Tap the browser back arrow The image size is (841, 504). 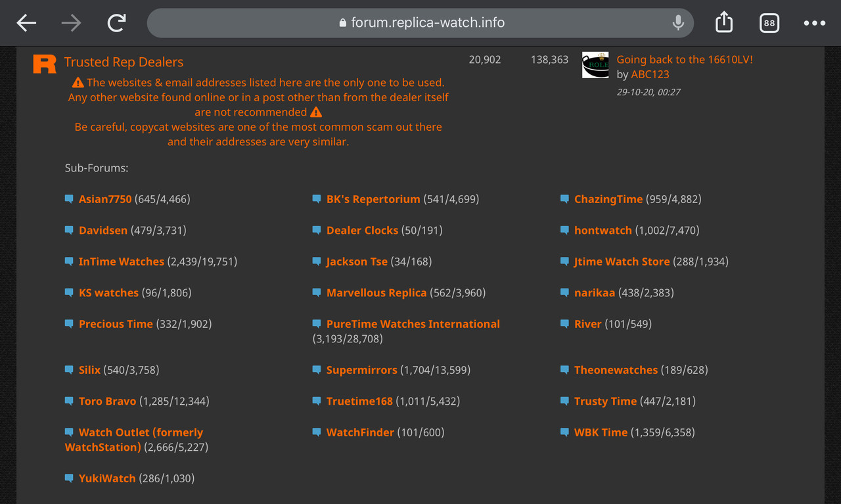26,23
